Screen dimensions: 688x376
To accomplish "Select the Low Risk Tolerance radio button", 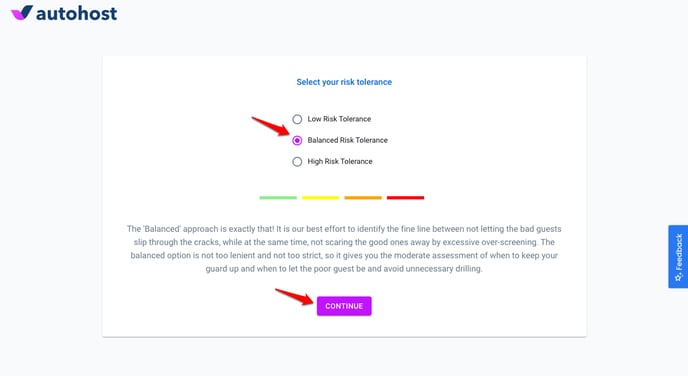I will coord(297,119).
